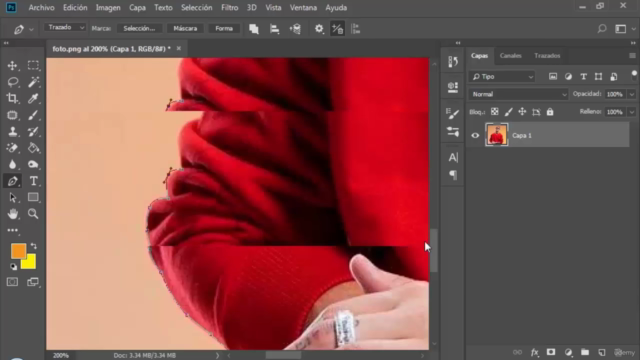Open the Normal blend mode dropdown
Viewport: 640px width, 360px height.
pyautogui.click(x=518, y=94)
